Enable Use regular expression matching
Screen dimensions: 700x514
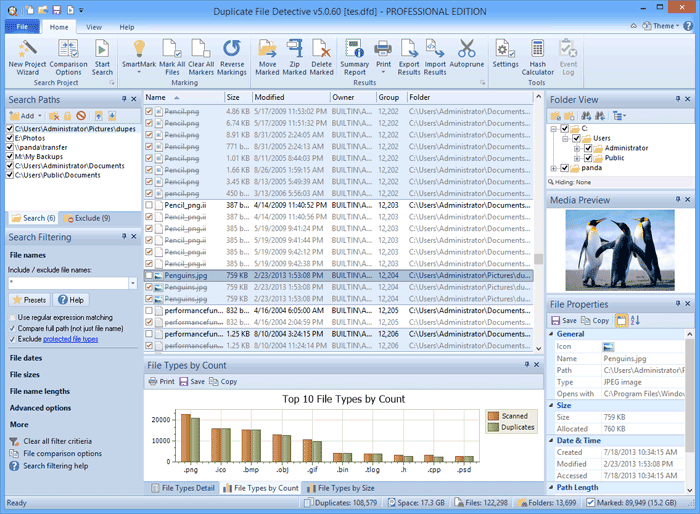12,317
